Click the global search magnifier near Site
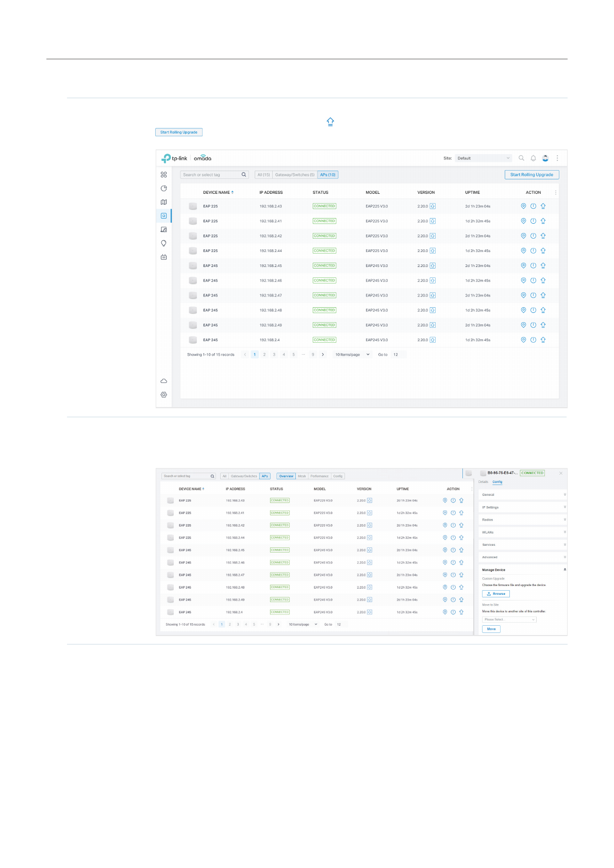This screenshot has width=614, height=868. (521, 158)
